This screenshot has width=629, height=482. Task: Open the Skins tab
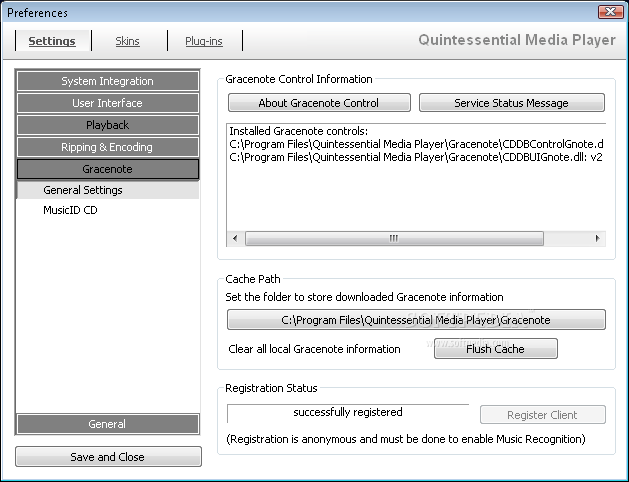click(x=128, y=41)
